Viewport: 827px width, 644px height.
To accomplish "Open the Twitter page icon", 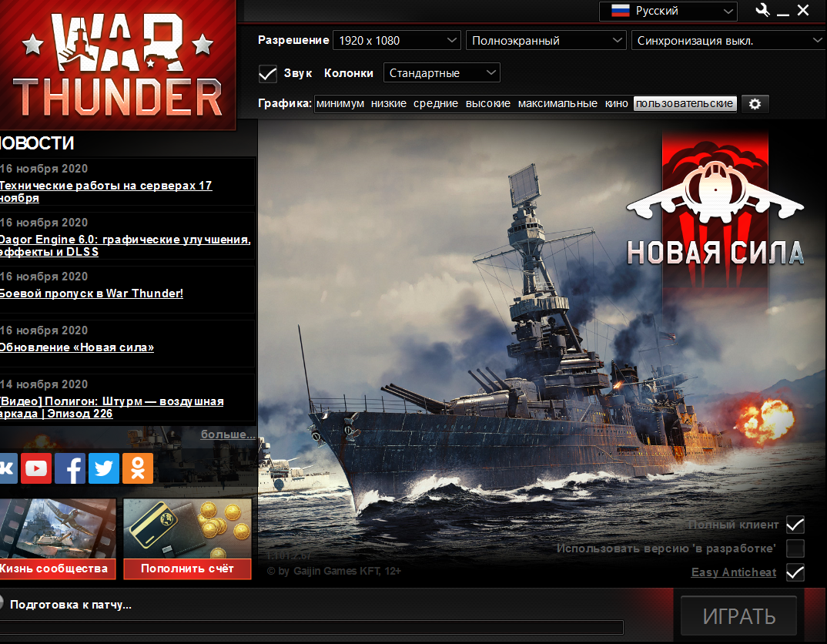I will click(104, 468).
